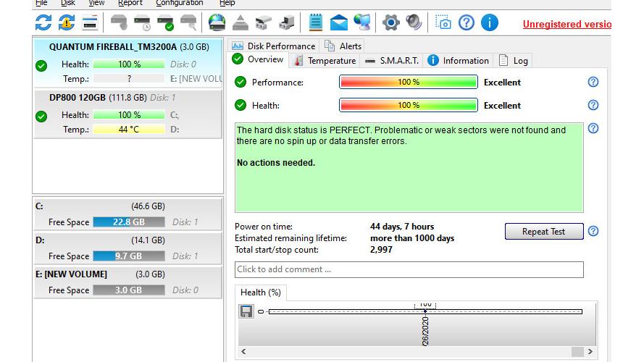Click help icon beside Health bar
This screenshot has height=362, width=644.
click(x=593, y=105)
